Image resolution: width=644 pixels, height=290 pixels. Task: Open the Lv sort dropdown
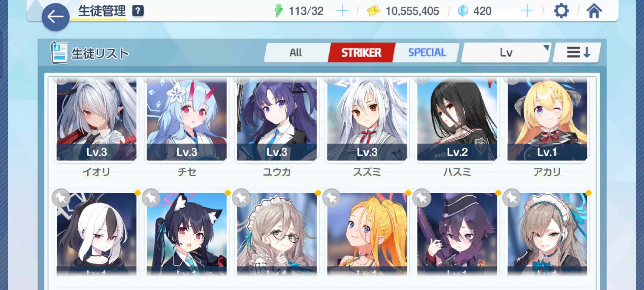(x=506, y=53)
